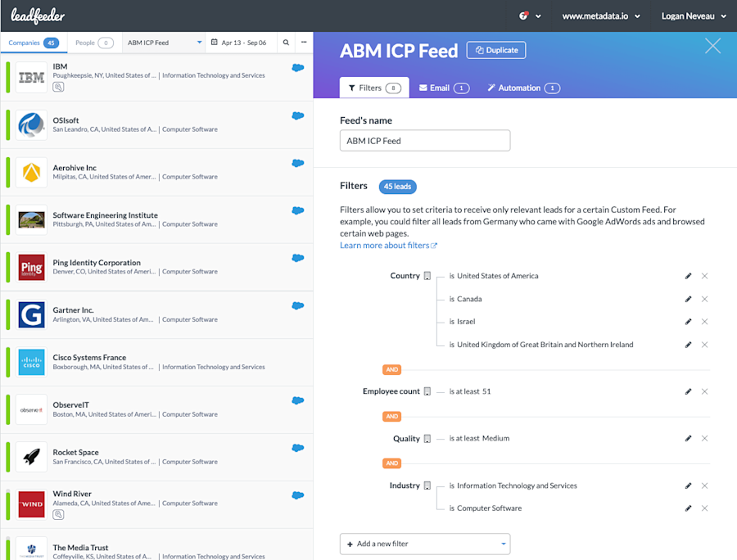
Task: Remove the United States of America country filter
Action: (x=704, y=276)
